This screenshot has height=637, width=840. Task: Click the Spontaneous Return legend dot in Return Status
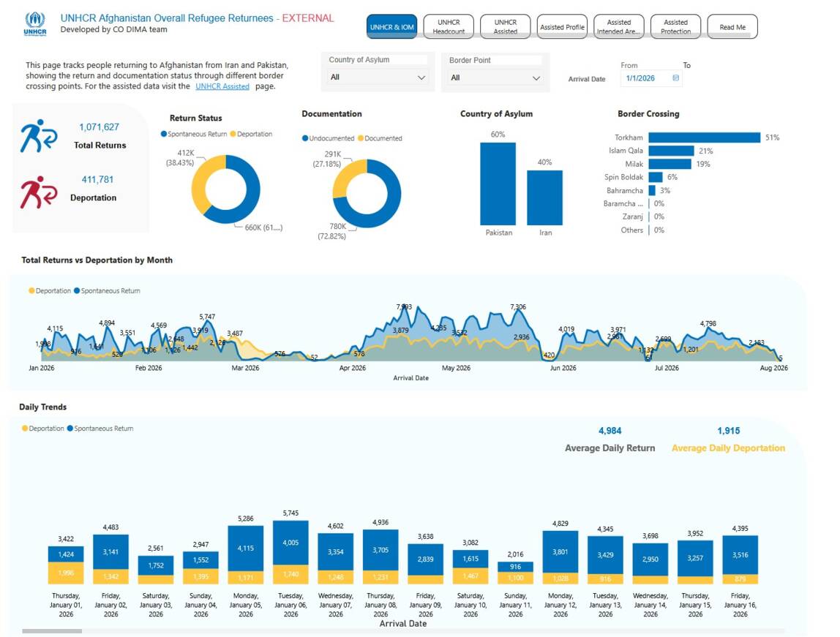pos(164,134)
